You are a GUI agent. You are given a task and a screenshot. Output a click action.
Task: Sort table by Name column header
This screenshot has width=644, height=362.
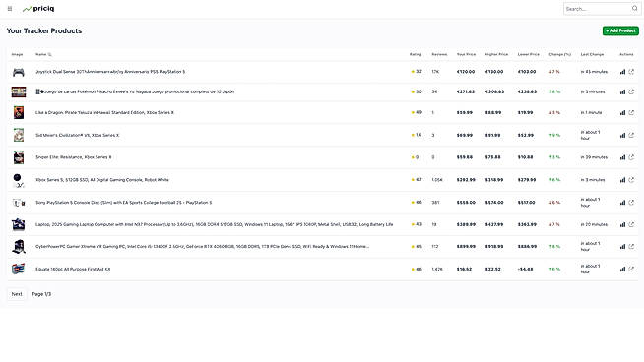click(43, 54)
